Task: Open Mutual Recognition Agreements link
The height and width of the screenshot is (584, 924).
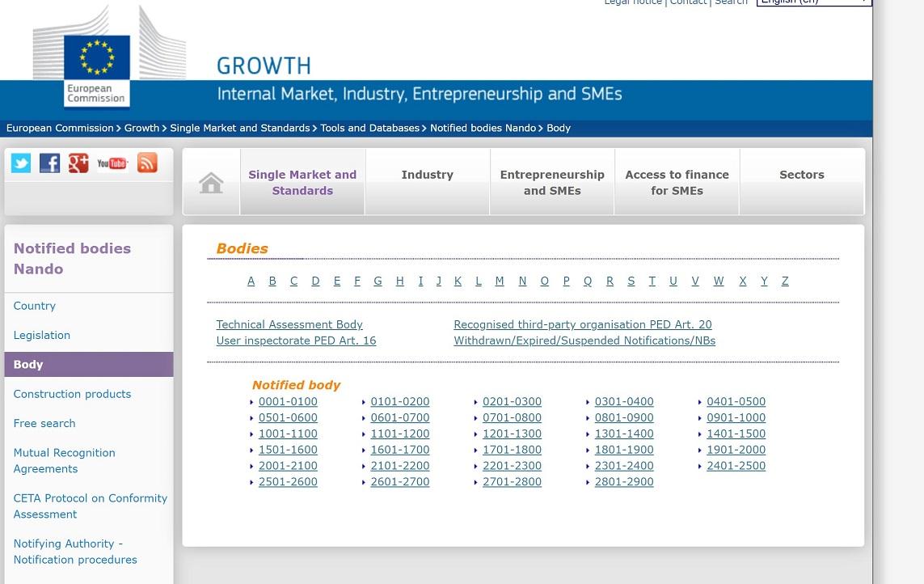Action: coord(64,461)
